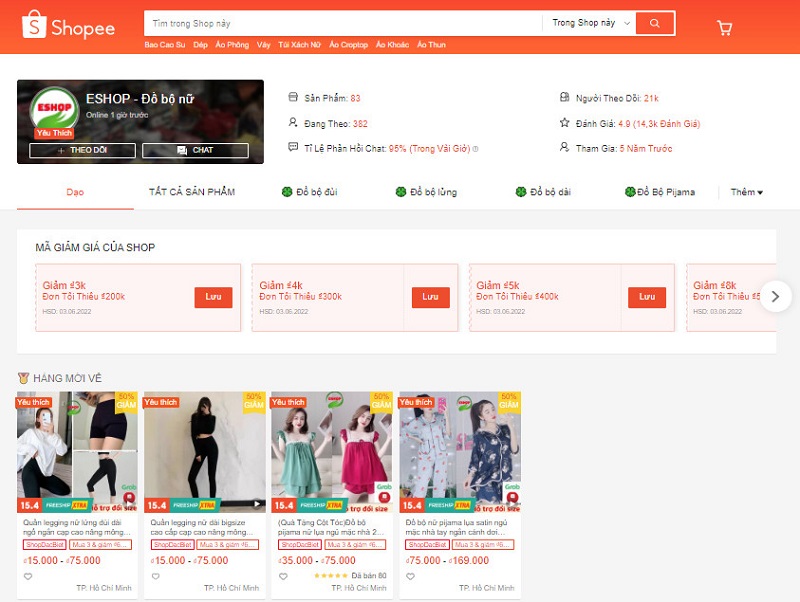Image resolution: width=800 pixels, height=602 pixels.
Task: Open CHAT with the shop
Action: pos(195,151)
